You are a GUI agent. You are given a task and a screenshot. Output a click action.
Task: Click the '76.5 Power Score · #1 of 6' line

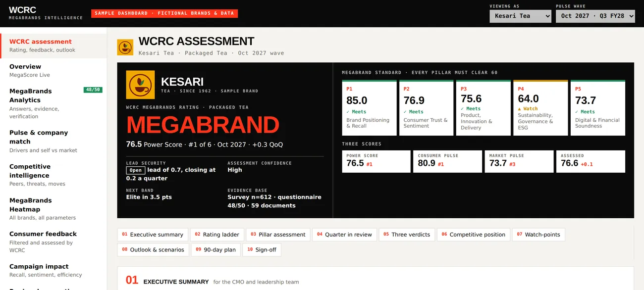click(x=205, y=145)
